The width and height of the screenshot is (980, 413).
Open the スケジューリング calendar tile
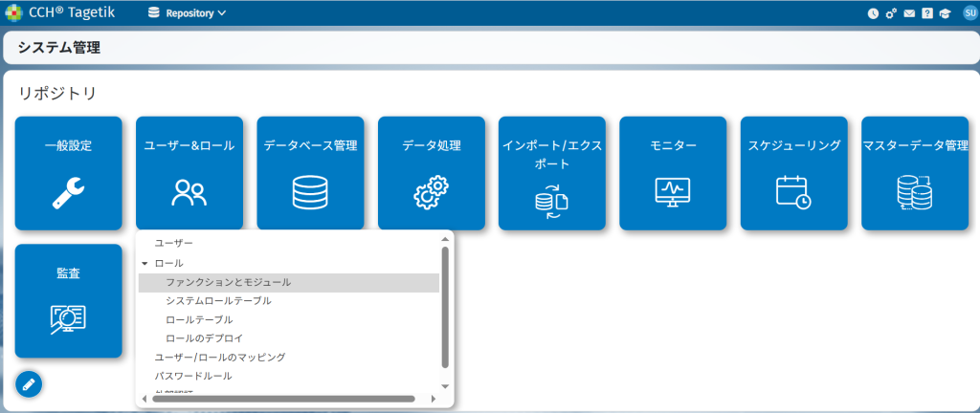coord(793,173)
